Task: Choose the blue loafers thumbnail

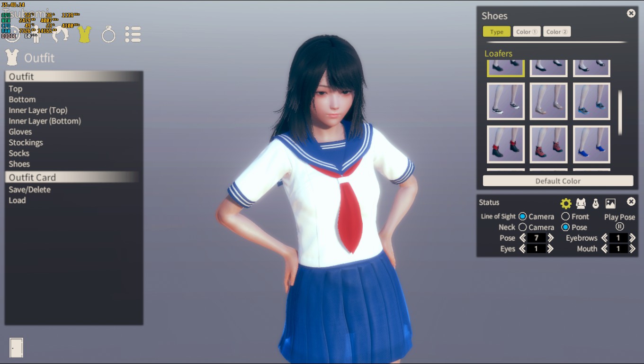Action: (x=591, y=144)
